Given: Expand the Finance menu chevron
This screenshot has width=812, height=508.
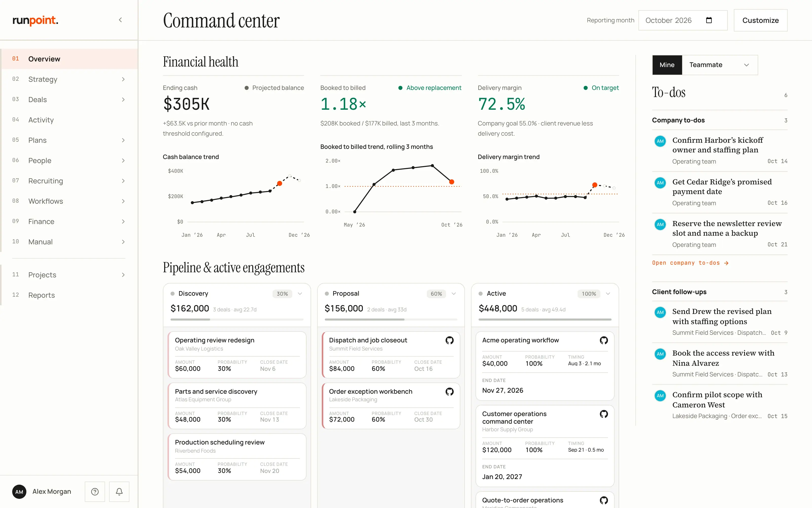Looking at the screenshot, I should pyautogui.click(x=123, y=222).
